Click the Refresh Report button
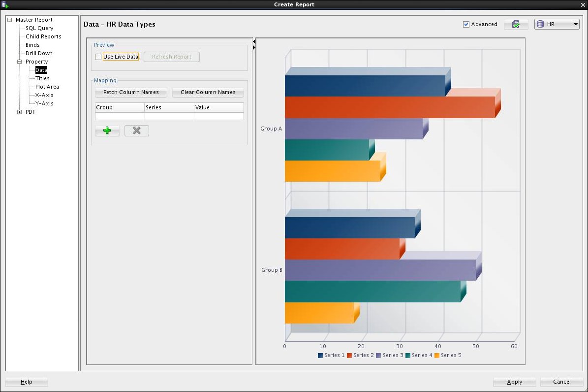The width and height of the screenshot is (588, 392). 172,57
